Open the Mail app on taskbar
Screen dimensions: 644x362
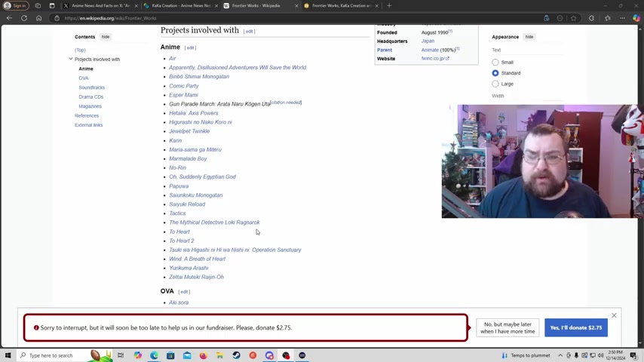187,355
